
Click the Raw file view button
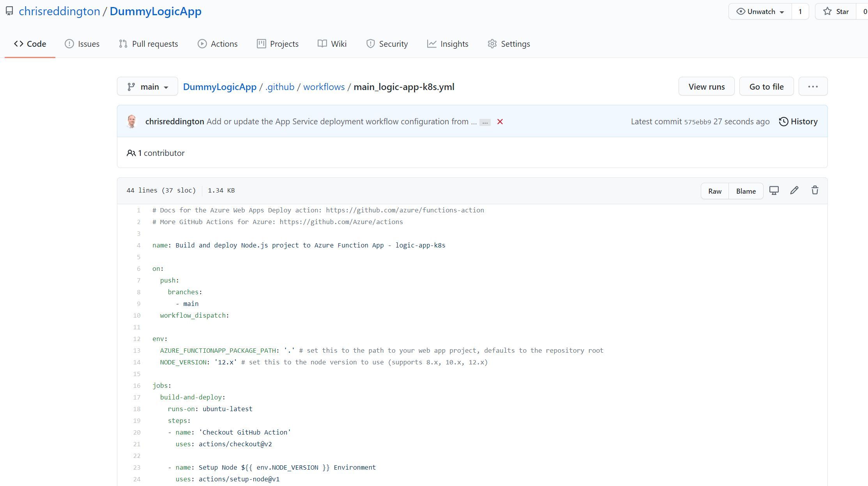pyautogui.click(x=715, y=191)
